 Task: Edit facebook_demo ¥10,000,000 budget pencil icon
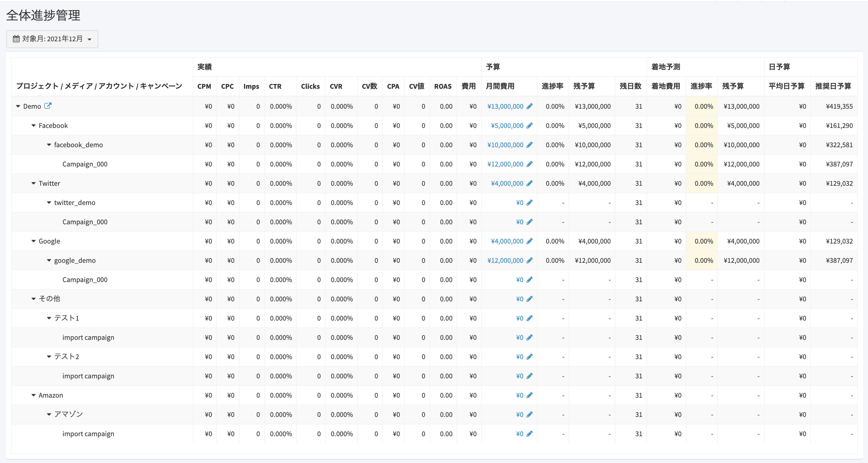click(530, 145)
